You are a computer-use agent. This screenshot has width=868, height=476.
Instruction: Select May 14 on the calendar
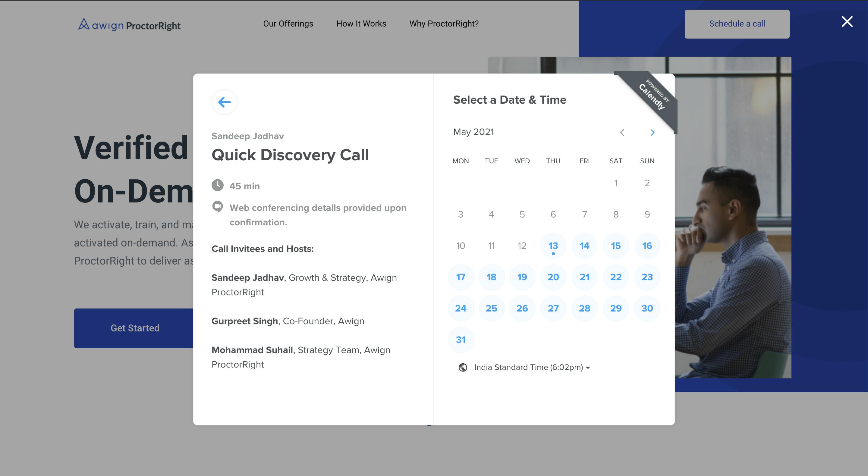point(584,246)
